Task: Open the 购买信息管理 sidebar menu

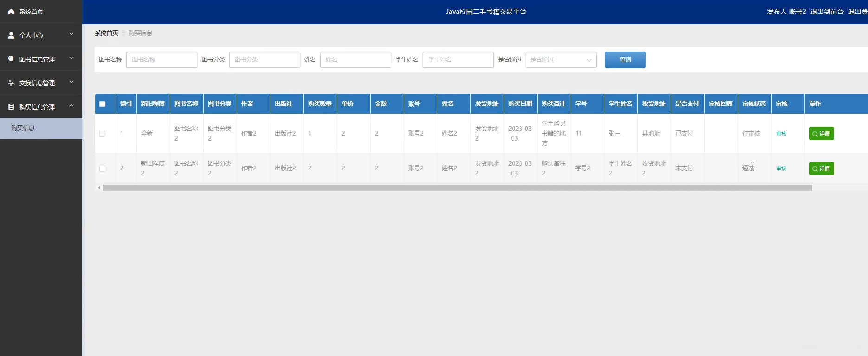Action: (41, 107)
